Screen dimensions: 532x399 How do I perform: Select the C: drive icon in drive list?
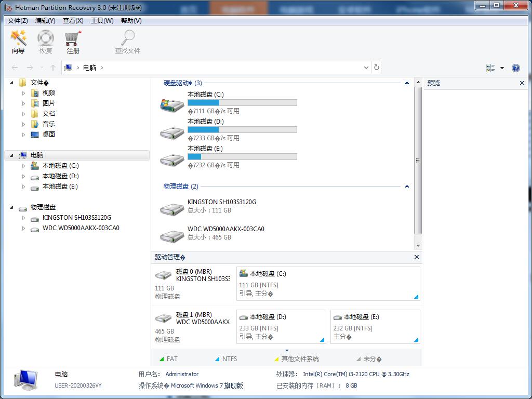(172, 105)
